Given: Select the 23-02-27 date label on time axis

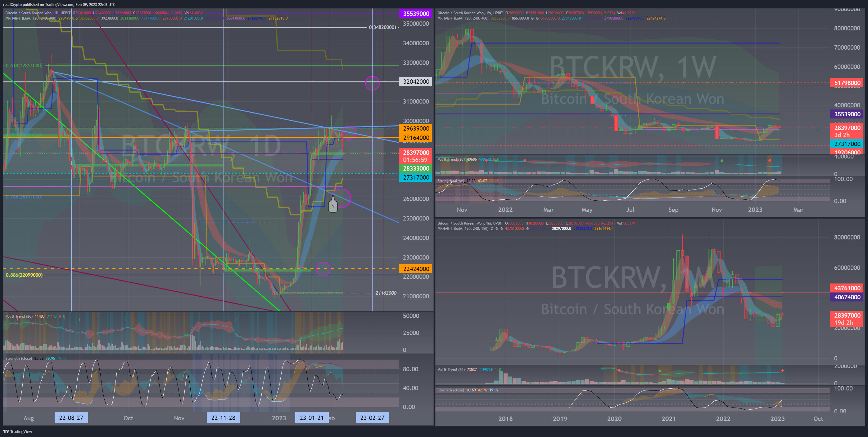Looking at the screenshot, I should [372, 417].
